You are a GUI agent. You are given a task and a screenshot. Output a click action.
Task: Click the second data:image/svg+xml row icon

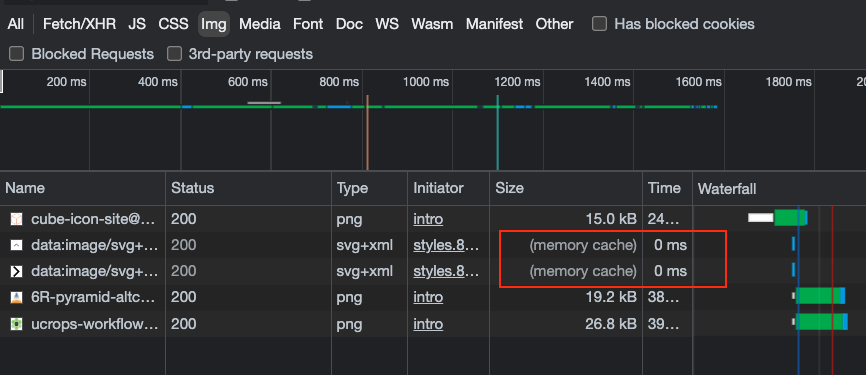pos(17,271)
